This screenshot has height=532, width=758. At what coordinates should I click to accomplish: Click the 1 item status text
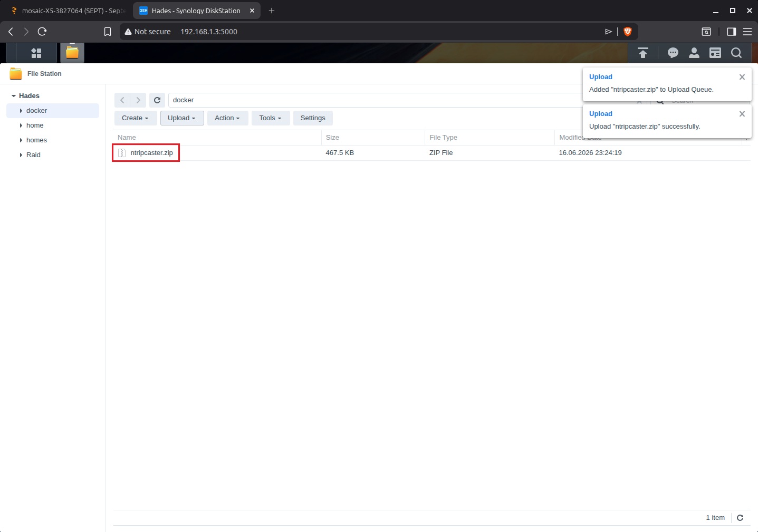[715, 518]
